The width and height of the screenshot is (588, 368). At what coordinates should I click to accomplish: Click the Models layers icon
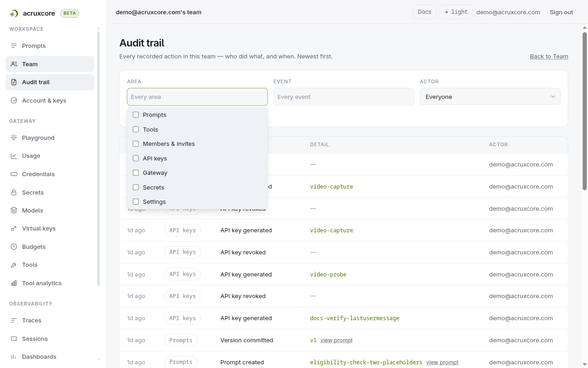(x=14, y=211)
